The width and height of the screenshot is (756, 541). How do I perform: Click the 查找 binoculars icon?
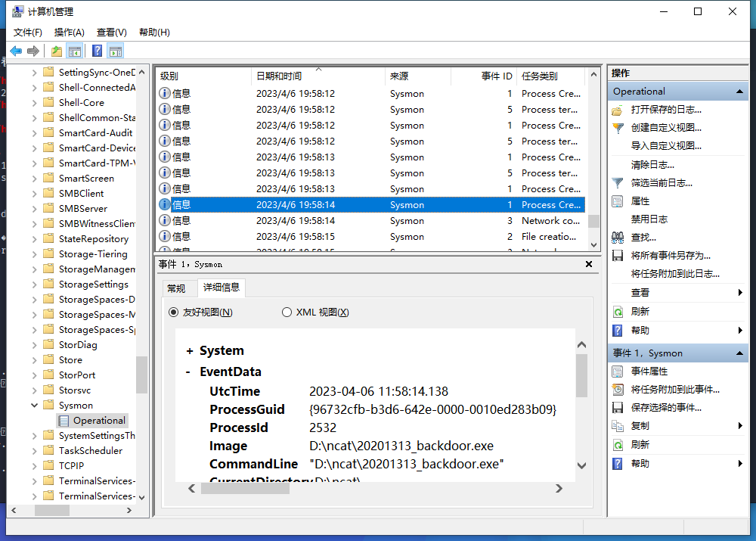click(x=618, y=238)
